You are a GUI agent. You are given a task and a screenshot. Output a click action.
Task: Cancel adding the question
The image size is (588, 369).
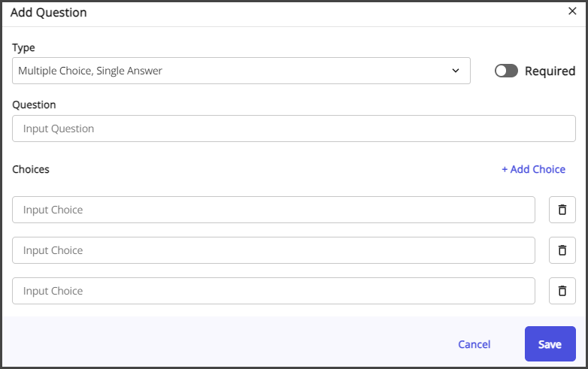pos(474,344)
